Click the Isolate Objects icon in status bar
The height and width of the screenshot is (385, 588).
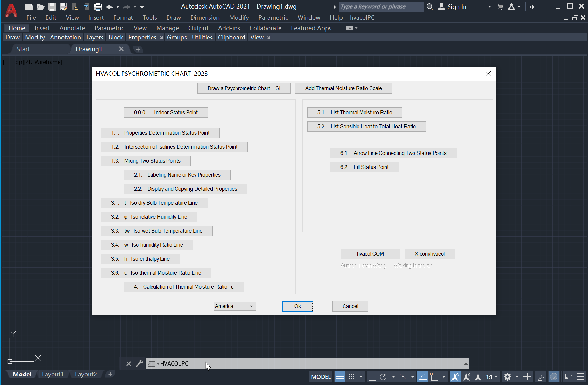(x=540, y=377)
